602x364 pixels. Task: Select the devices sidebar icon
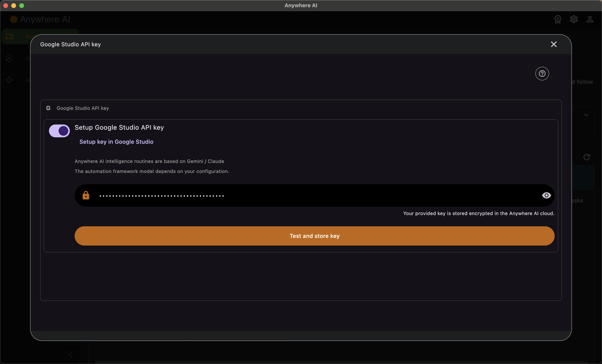[9, 37]
